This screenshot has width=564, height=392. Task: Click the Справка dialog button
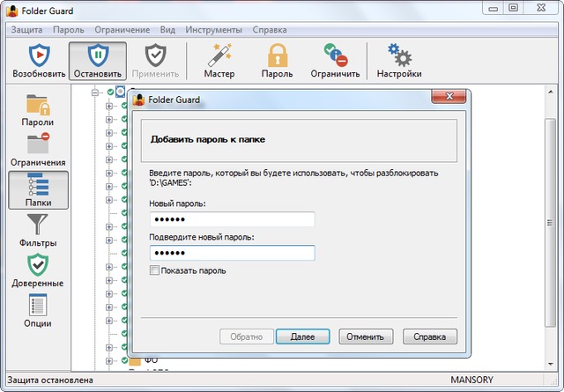[430, 337]
